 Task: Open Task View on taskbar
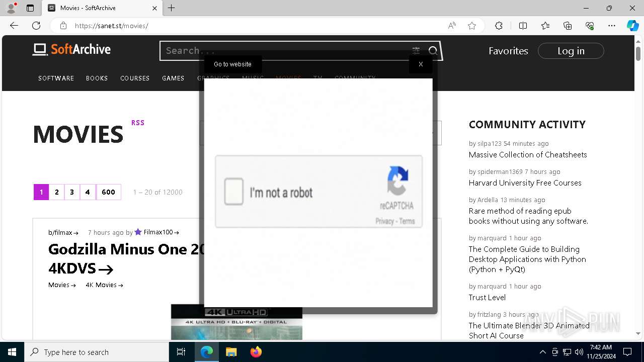(181, 352)
